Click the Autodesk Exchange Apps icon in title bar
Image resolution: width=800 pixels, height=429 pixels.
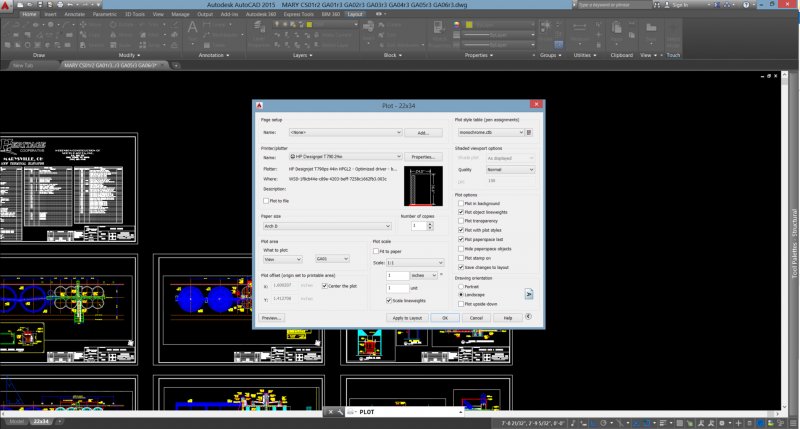tap(717, 5)
